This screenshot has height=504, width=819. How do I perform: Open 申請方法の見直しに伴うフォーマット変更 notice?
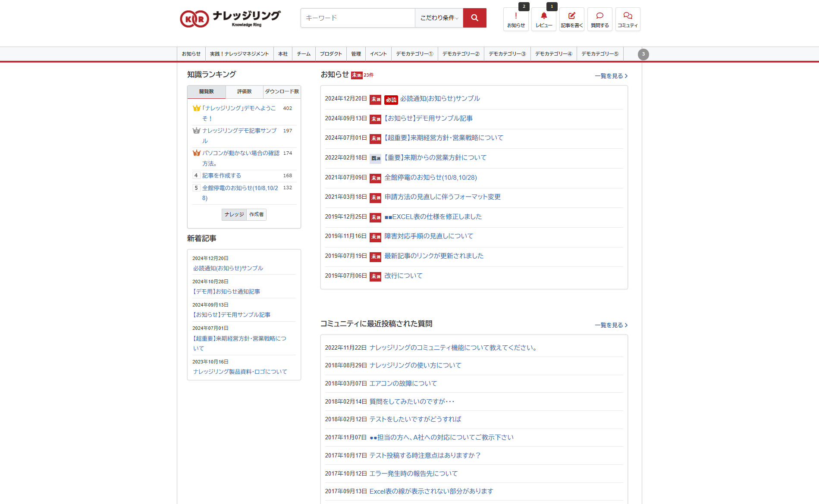click(442, 197)
